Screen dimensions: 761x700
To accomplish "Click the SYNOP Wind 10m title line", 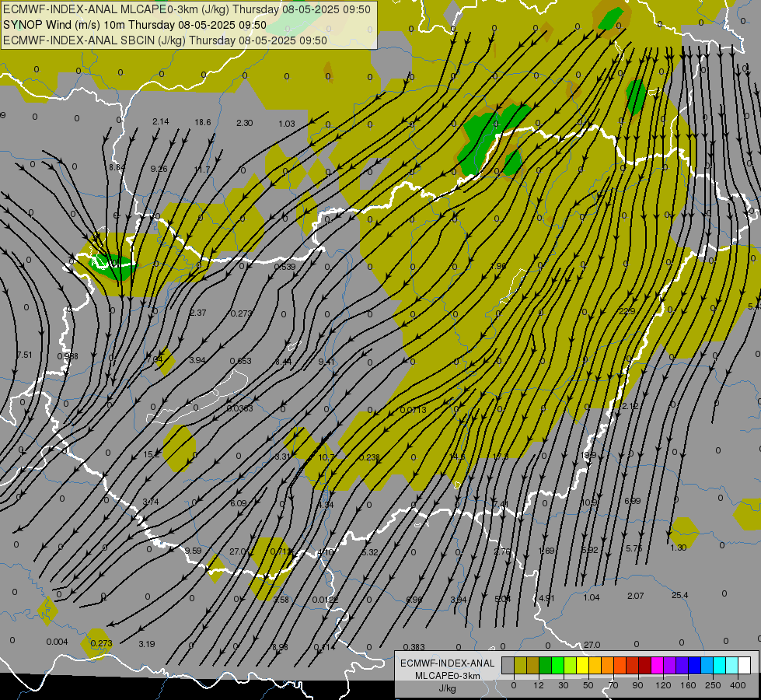I will tap(135, 25).
